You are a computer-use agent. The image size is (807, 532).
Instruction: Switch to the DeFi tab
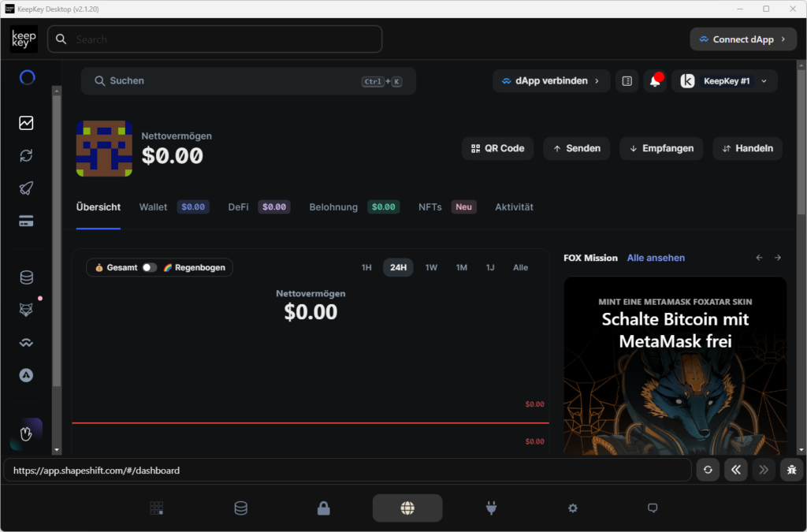pos(258,206)
